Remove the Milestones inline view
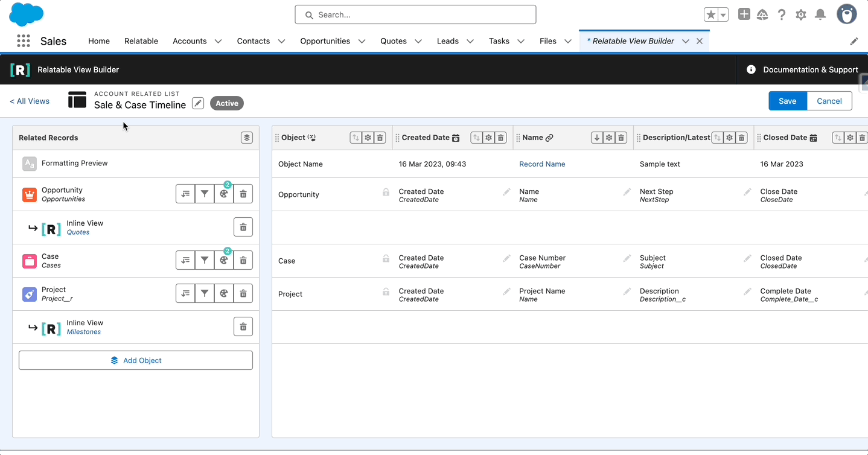The height and width of the screenshot is (455, 868). click(x=243, y=326)
